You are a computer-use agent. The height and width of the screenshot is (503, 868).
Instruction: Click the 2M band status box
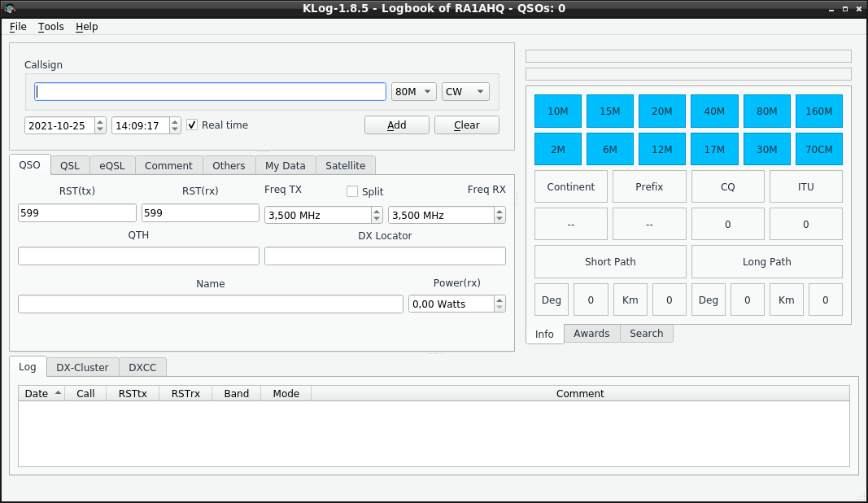coord(558,149)
